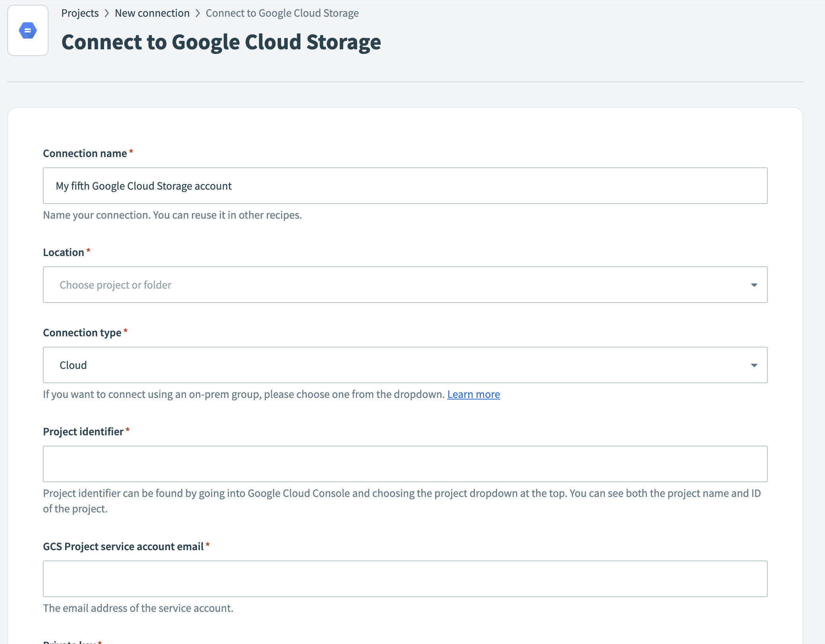Click the breadcrumb chevron after New connection
This screenshot has width=825, height=644.
click(198, 13)
